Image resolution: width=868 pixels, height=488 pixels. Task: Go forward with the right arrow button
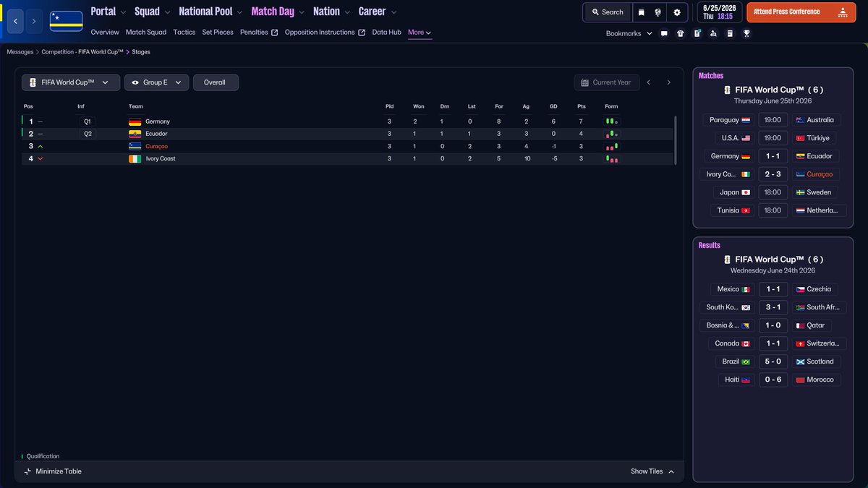[34, 21]
